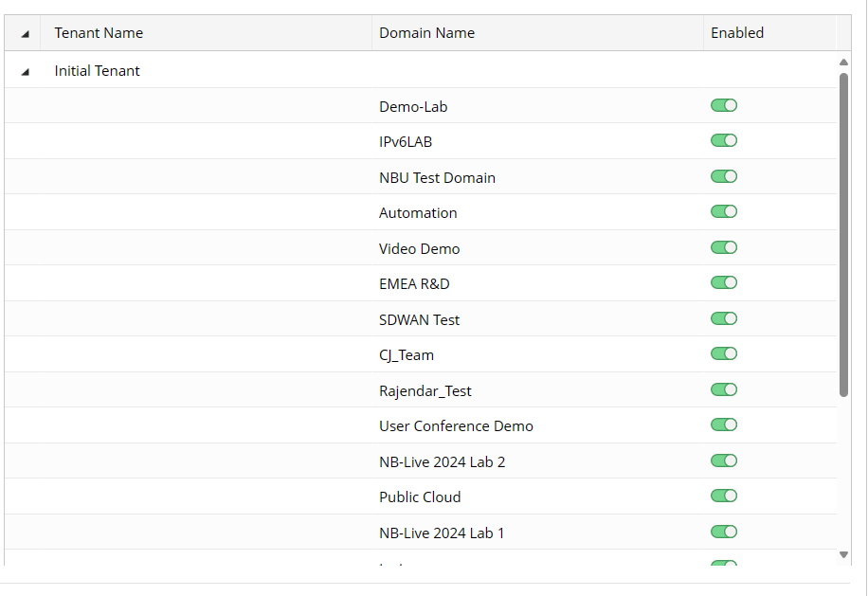Turn off NBU Test Domain switch

pos(724,176)
